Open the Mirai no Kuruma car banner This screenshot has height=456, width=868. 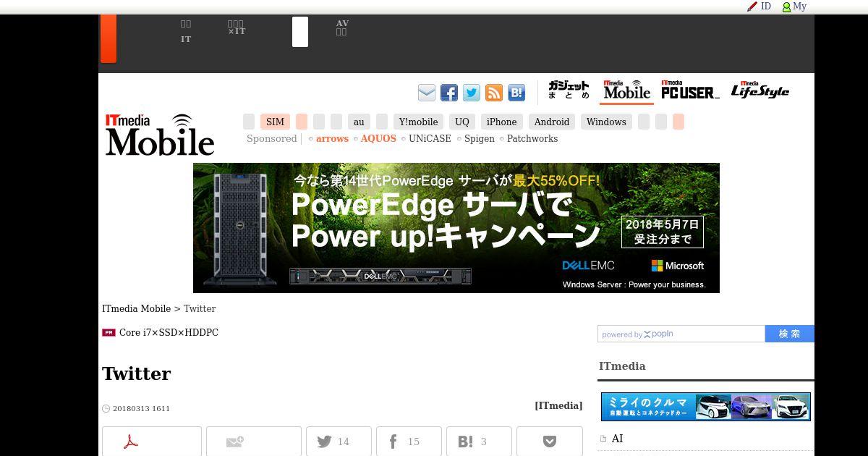(x=706, y=407)
